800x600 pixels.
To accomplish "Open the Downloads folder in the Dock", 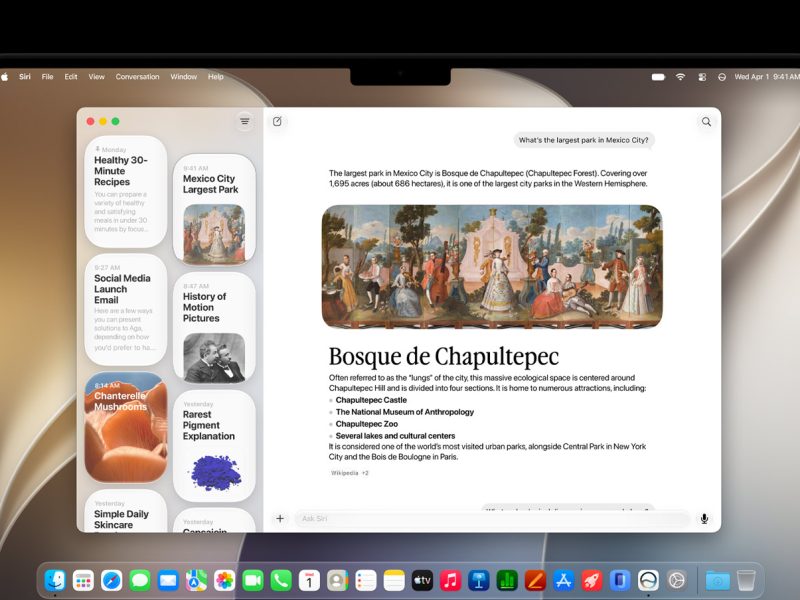I will 717,580.
